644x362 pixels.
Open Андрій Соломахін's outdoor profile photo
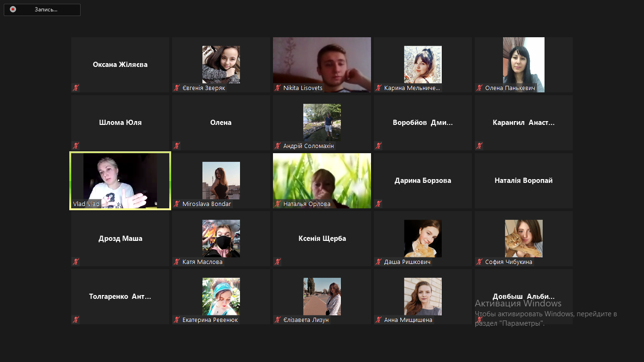[x=322, y=123]
